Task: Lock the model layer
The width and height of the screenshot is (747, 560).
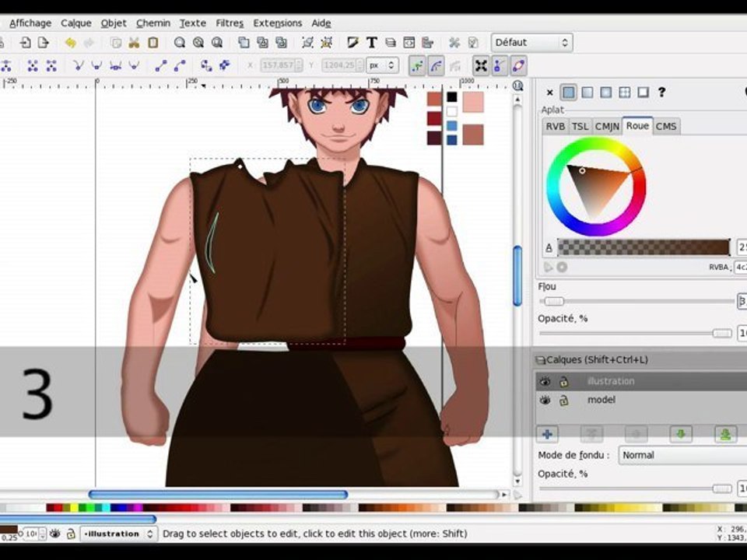Action: (564, 400)
